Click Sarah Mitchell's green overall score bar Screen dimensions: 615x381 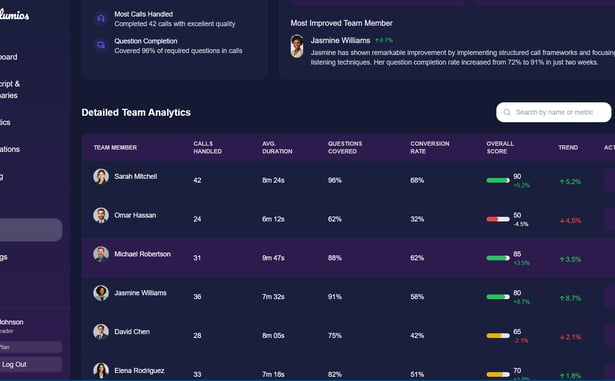(498, 180)
